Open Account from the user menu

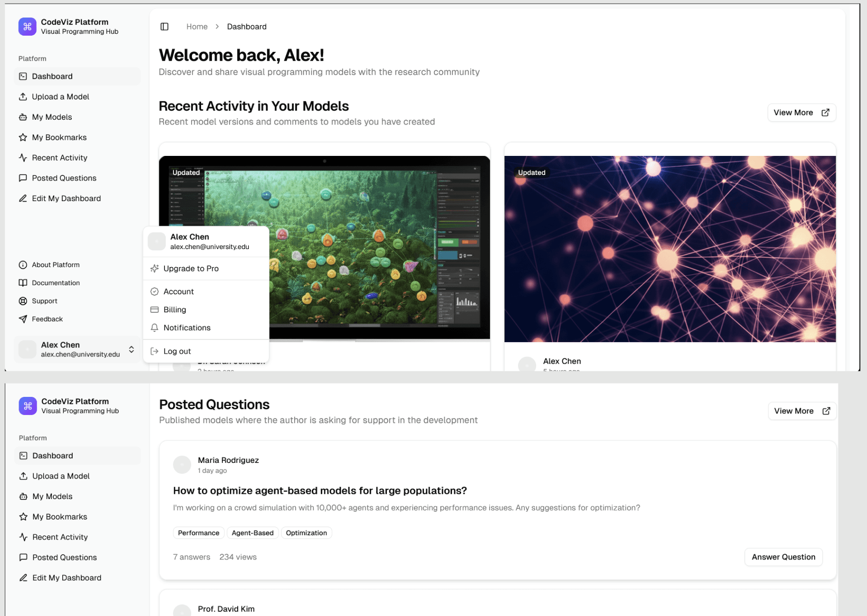pyautogui.click(x=206, y=291)
